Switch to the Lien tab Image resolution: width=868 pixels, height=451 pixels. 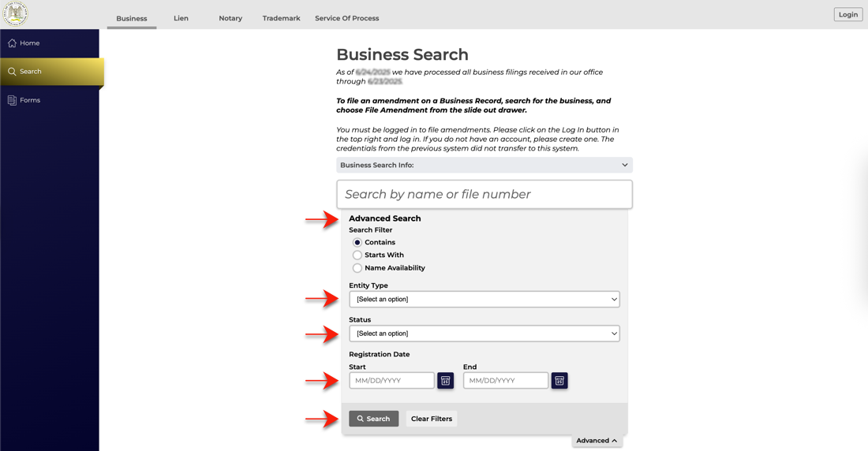pos(181,18)
